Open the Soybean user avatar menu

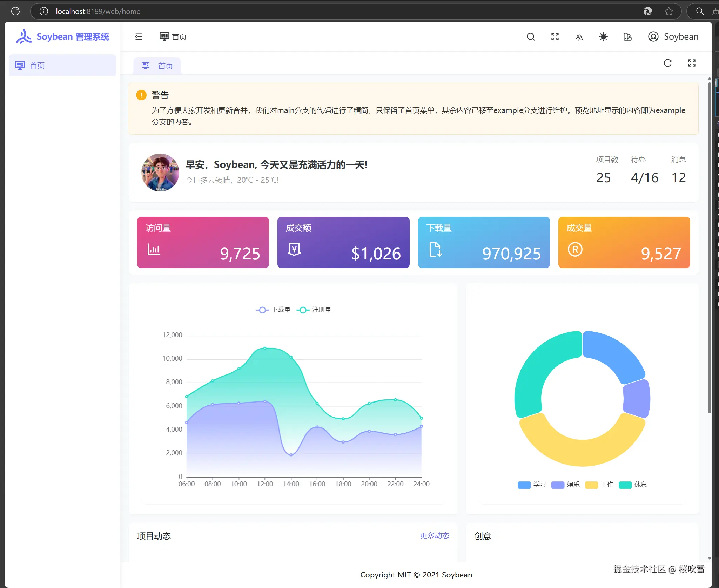(673, 36)
